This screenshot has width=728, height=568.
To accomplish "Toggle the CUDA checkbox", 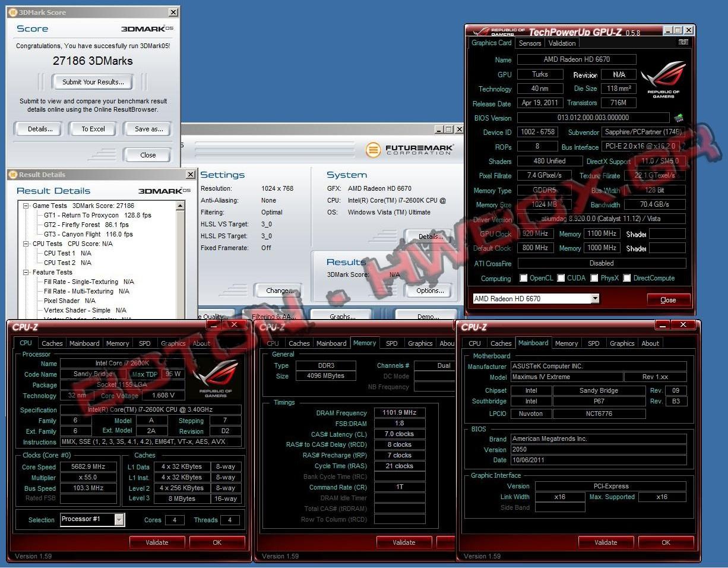I will point(561,278).
